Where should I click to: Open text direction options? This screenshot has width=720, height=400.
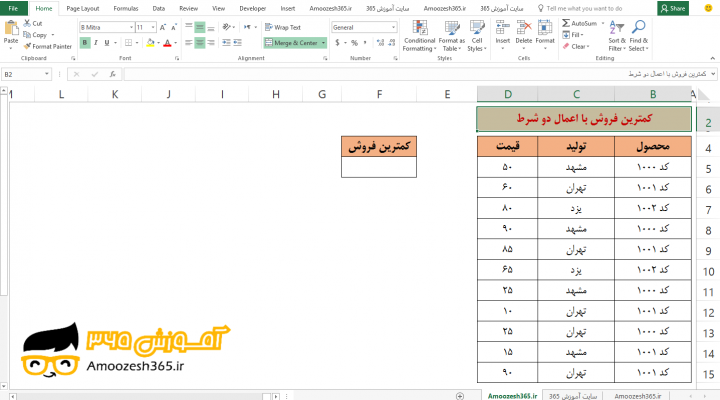249,27
